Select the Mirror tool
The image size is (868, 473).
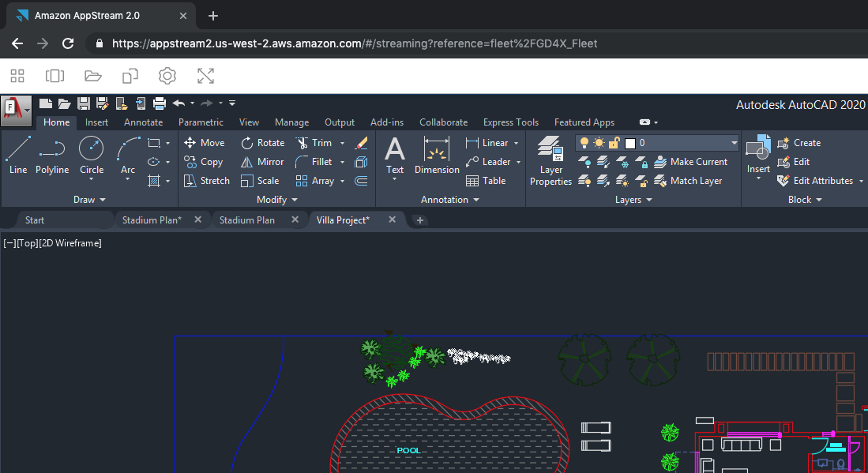click(x=262, y=161)
